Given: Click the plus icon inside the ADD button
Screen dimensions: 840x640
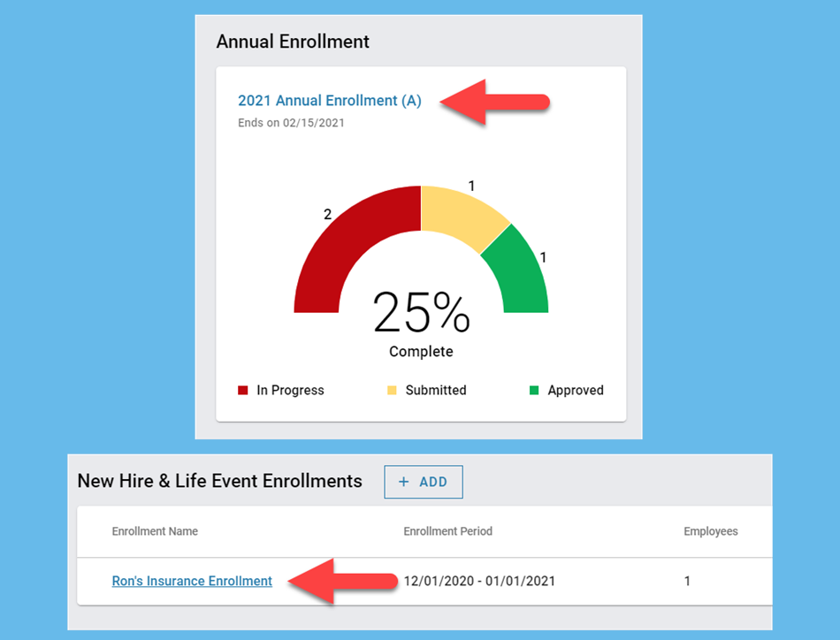Looking at the screenshot, I should pyautogui.click(x=405, y=482).
